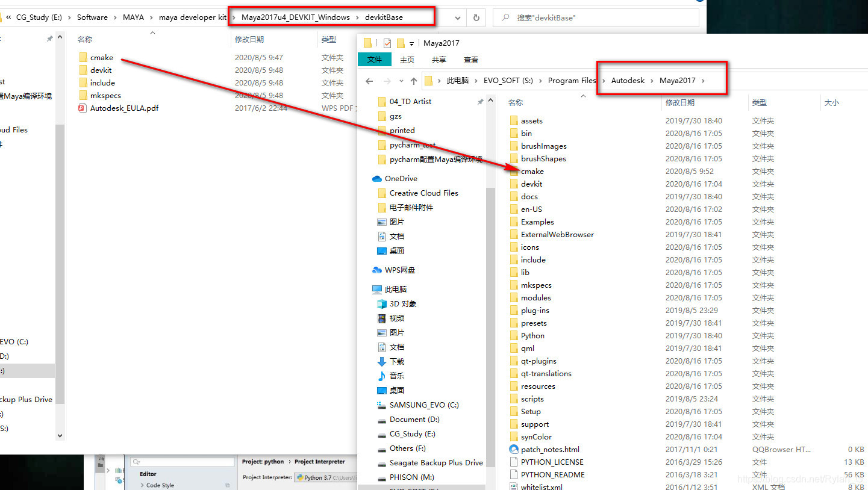Image resolution: width=868 pixels, height=490 pixels.
Task: Click the plug-ins folder icon
Action: tap(514, 311)
